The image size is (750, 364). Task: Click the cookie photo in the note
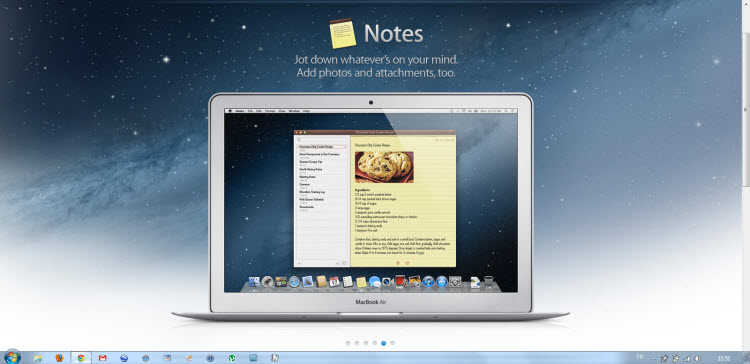384,167
